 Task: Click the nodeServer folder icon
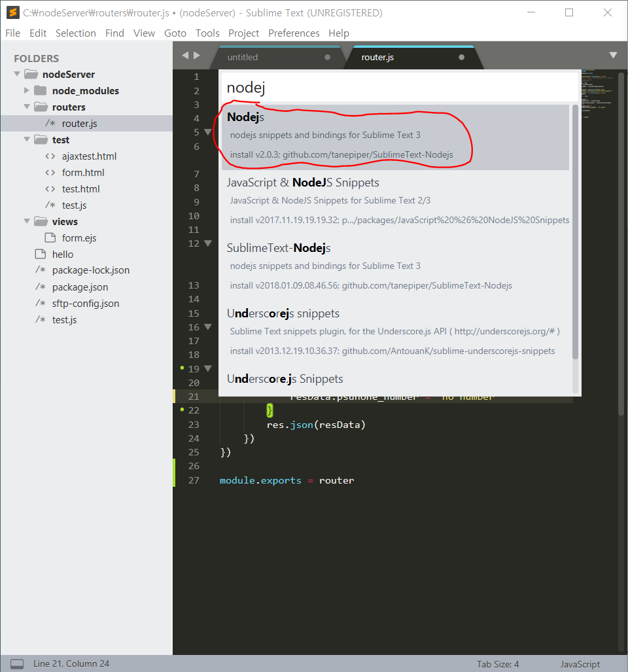31,74
